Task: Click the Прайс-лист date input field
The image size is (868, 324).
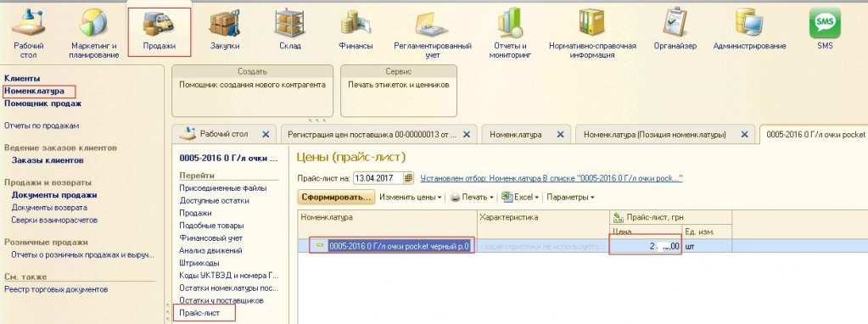Action: (378, 178)
